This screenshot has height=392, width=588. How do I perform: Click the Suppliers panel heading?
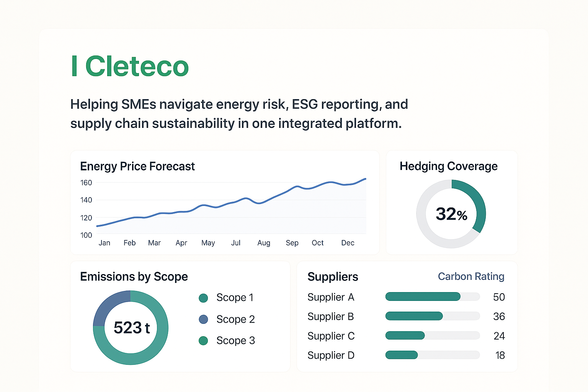click(333, 277)
